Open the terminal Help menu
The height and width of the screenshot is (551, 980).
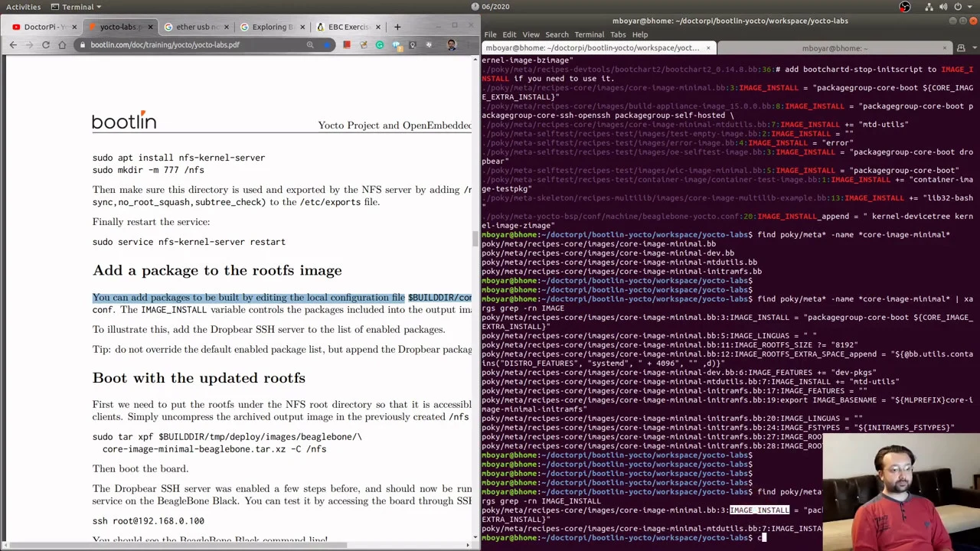(639, 34)
